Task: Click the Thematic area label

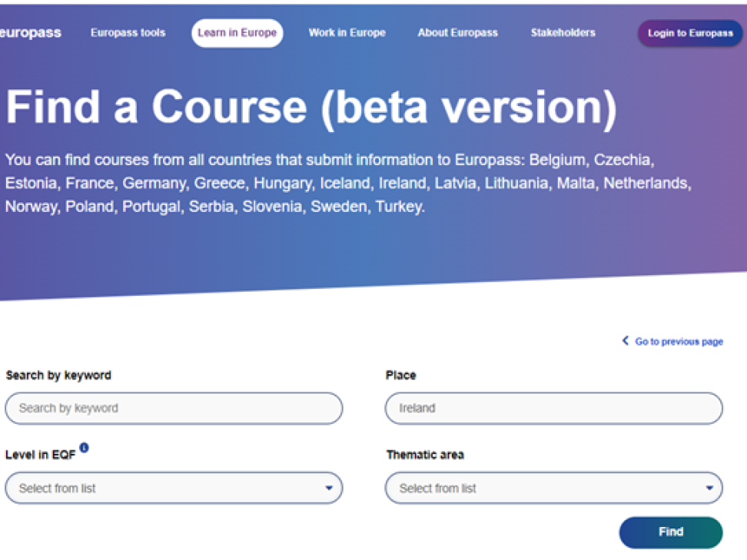Action: coord(425,455)
